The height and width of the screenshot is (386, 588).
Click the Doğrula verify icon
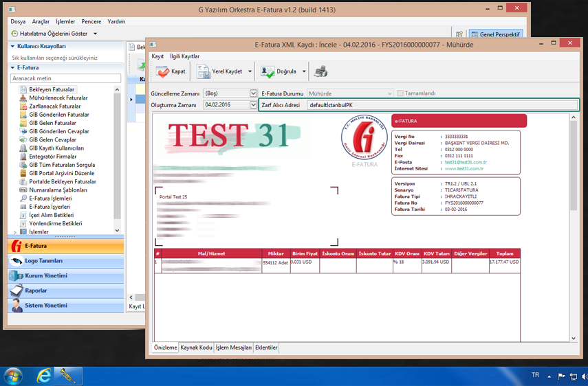click(x=268, y=71)
